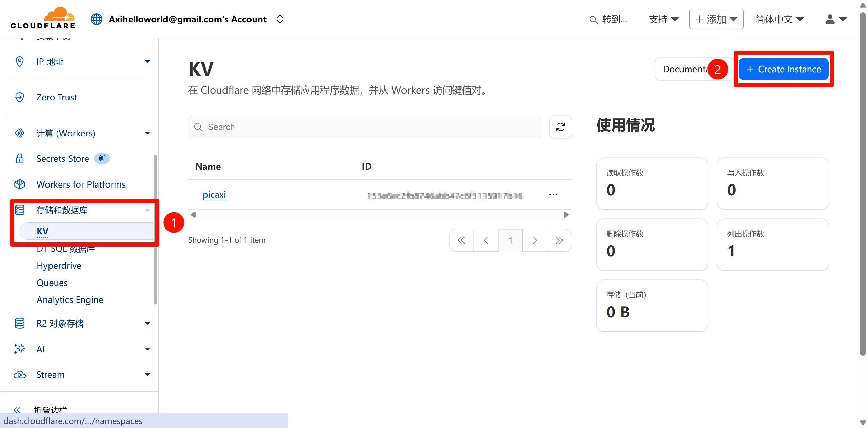Click the globe icon beside account name
This screenshot has height=428, width=868.
[x=96, y=19]
